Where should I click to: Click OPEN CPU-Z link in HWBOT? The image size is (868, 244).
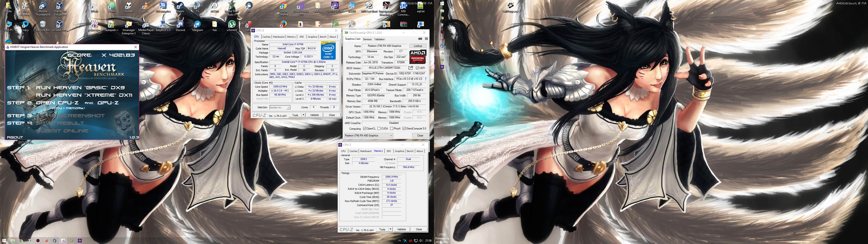click(57, 103)
